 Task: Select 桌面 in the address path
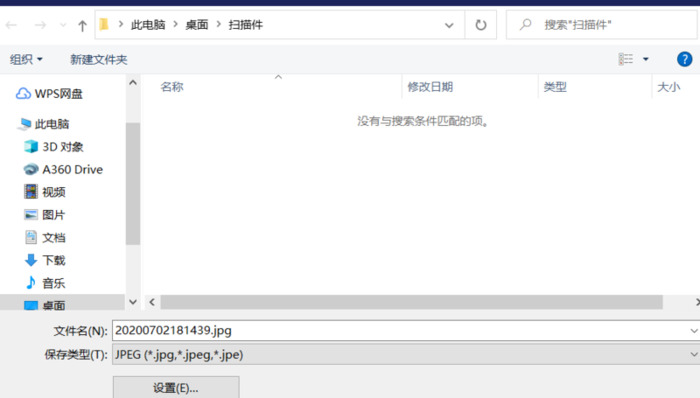pyautogui.click(x=197, y=25)
